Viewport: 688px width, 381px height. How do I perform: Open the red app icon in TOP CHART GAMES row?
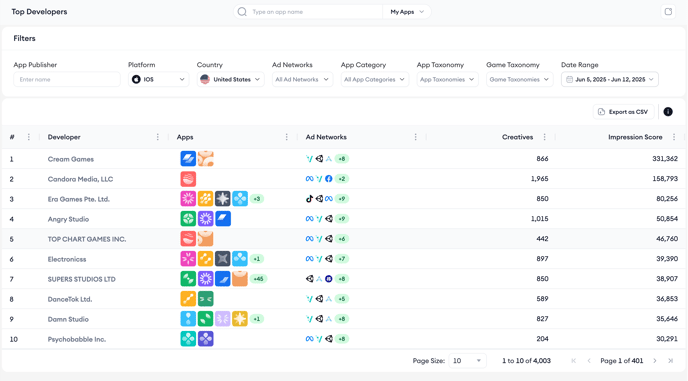[188, 239]
